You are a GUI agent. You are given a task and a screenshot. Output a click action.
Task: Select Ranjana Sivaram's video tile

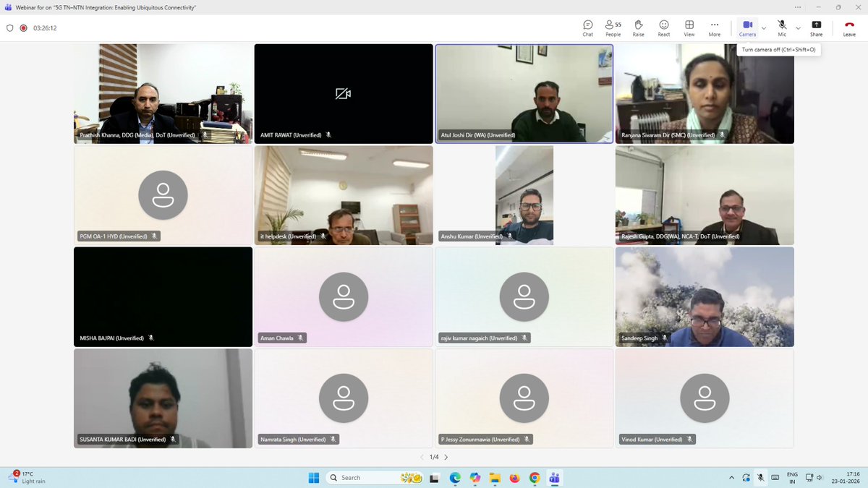[705, 94]
